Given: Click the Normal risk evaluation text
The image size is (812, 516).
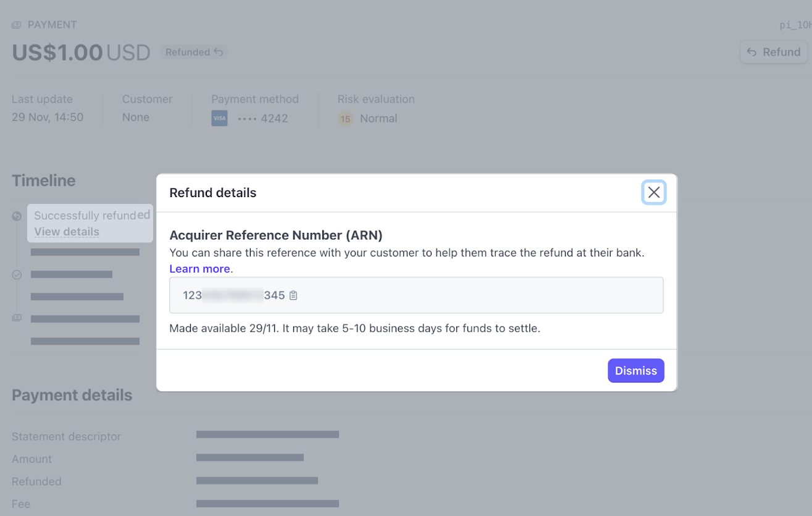Looking at the screenshot, I should (379, 119).
